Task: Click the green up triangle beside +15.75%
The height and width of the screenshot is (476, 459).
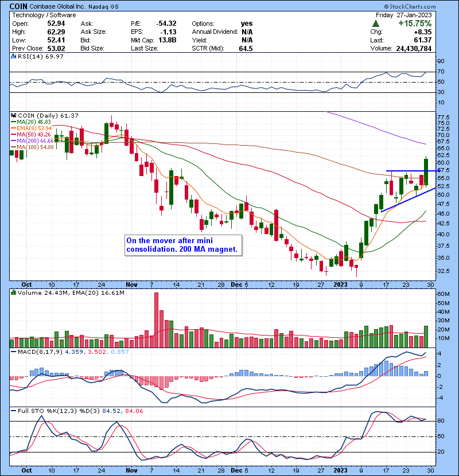Action: click(376, 24)
